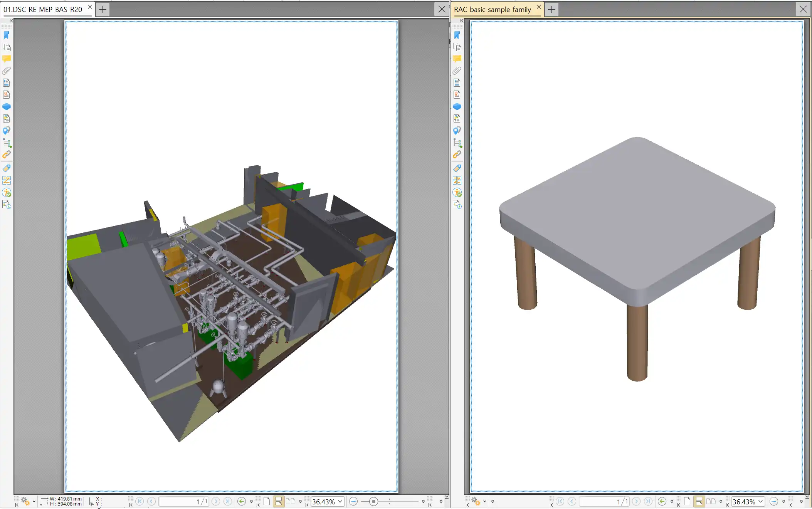Select the 01.DSC_RE_MEP_BAS_R20 tab
The image size is (812, 509).
[43, 9]
